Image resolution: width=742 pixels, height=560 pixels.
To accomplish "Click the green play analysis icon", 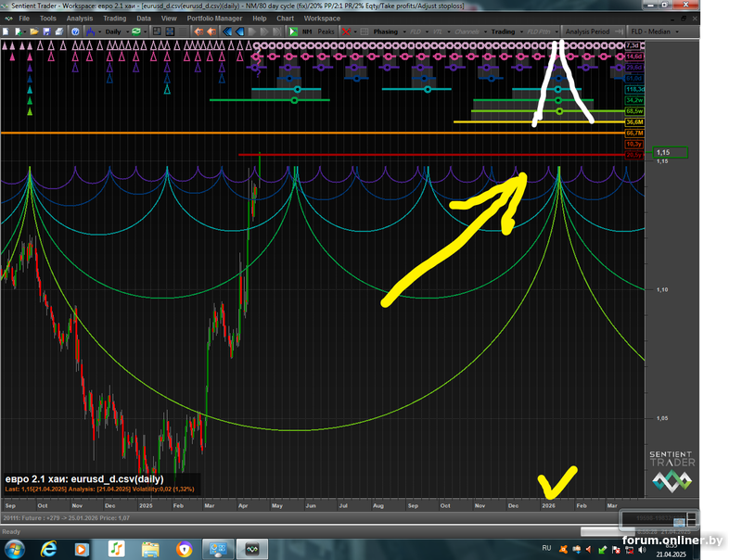I will point(293,32).
